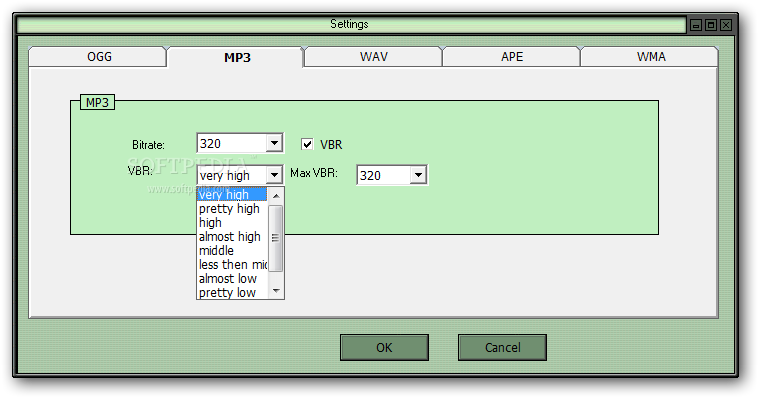Viewport: 759px width, 398px height.
Task: Pick the 'middle' VBR quality
Action: 232,251
